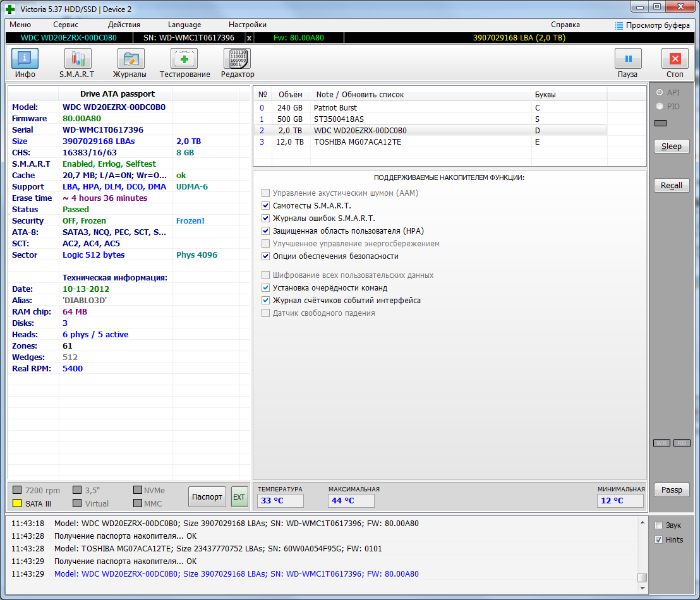
Task: Click the current temperature 33 °C field
Action: pos(281,500)
